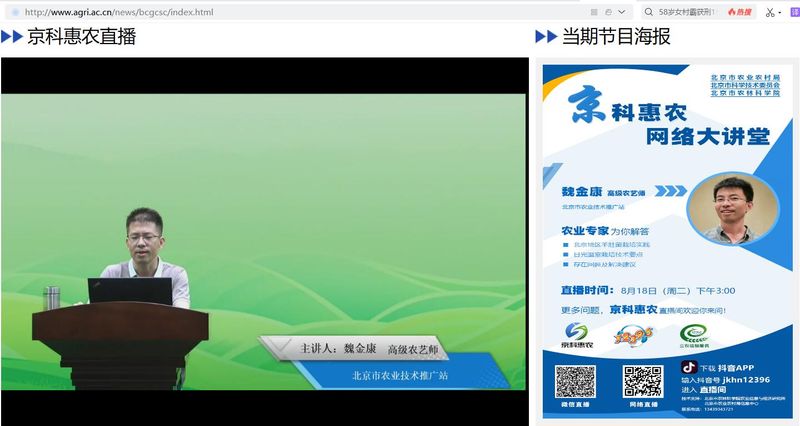This screenshot has width=800, height=426.
Task: Click the blue arrows icon before 京科惠农直播
Action: (12, 36)
